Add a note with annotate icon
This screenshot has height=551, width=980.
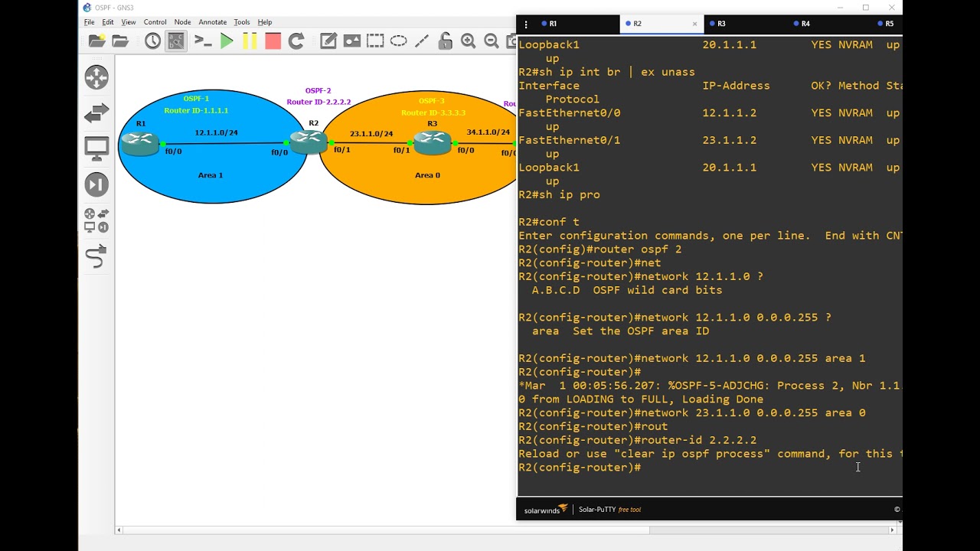328,41
